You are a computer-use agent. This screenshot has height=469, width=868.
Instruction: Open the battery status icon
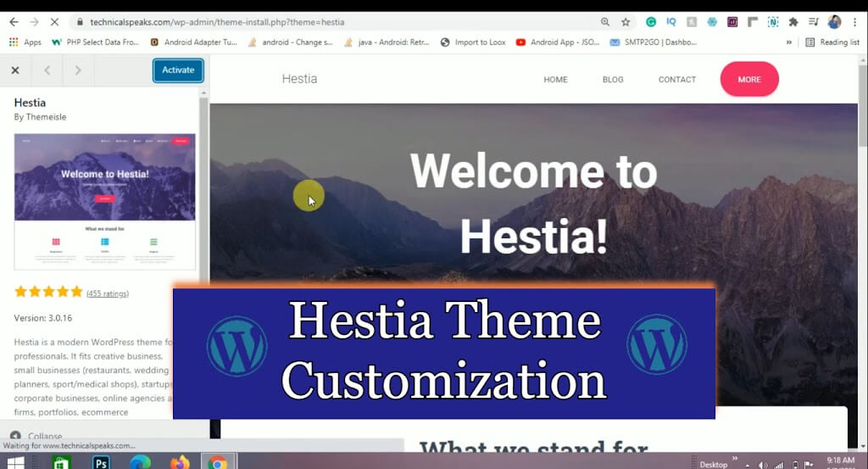[x=795, y=465]
